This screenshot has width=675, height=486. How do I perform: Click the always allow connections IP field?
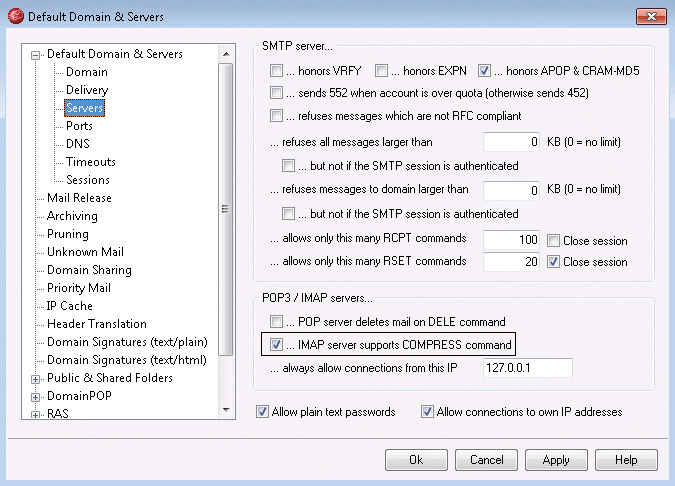tap(528, 368)
